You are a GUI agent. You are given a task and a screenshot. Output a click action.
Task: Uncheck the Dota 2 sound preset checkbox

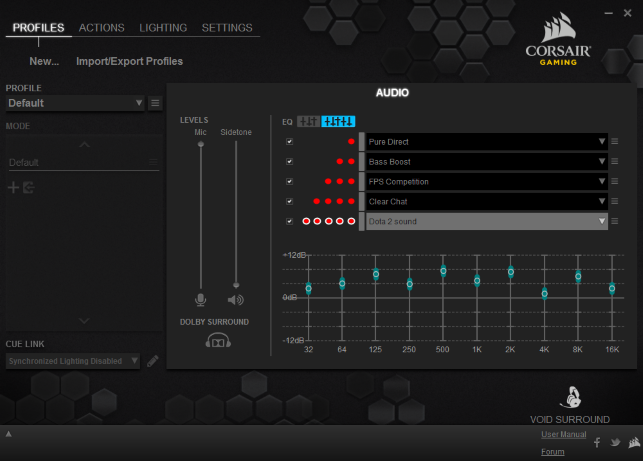click(290, 221)
